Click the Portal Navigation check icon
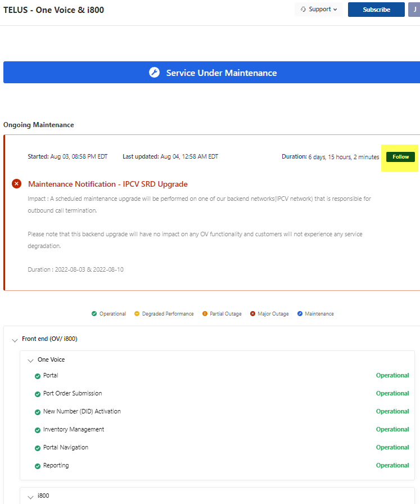420x504 pixels. (38, 448)
